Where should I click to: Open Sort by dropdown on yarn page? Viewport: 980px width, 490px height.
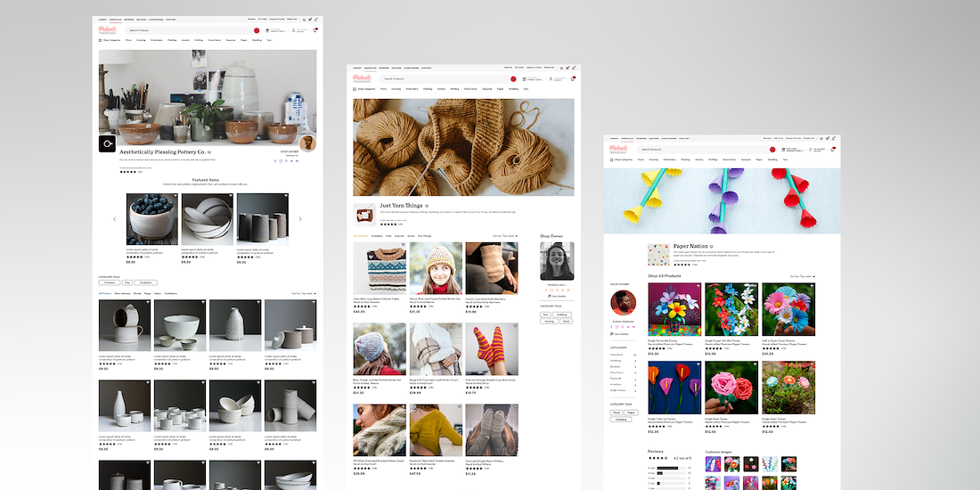click(505, 235)
